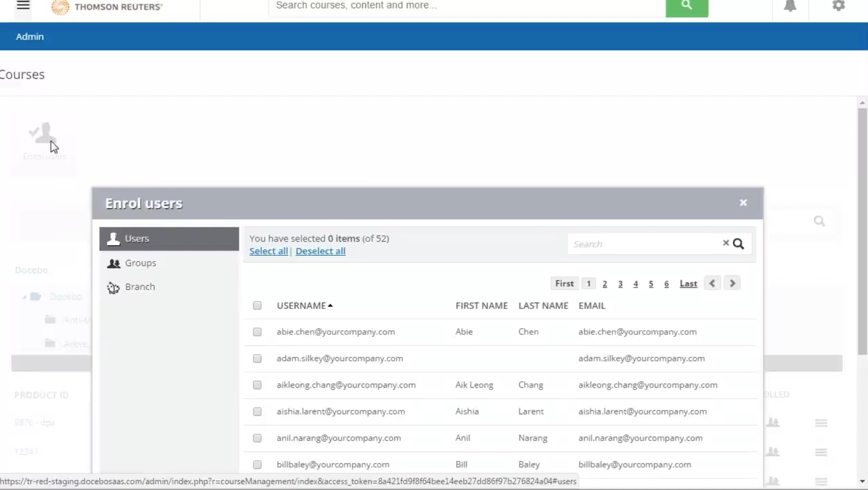Sort by the USERNAME column header
This screenshot has height=490, width=868.
click(301, 306)
